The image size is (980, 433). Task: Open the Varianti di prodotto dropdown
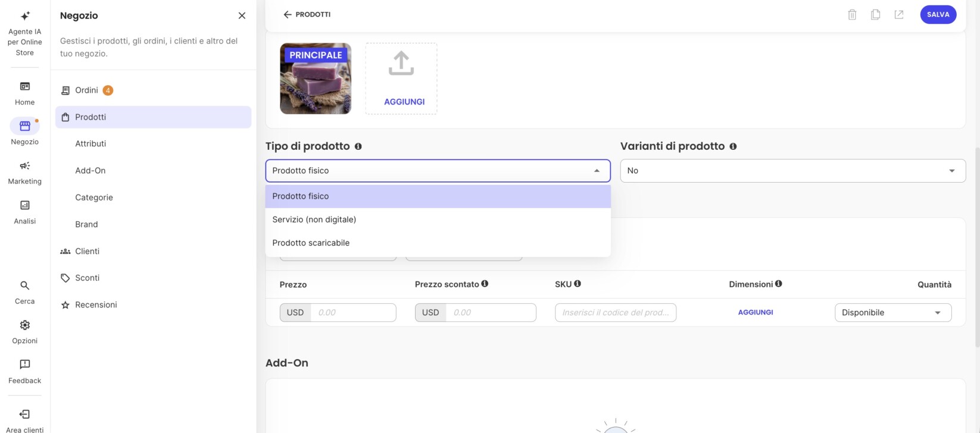793,171
